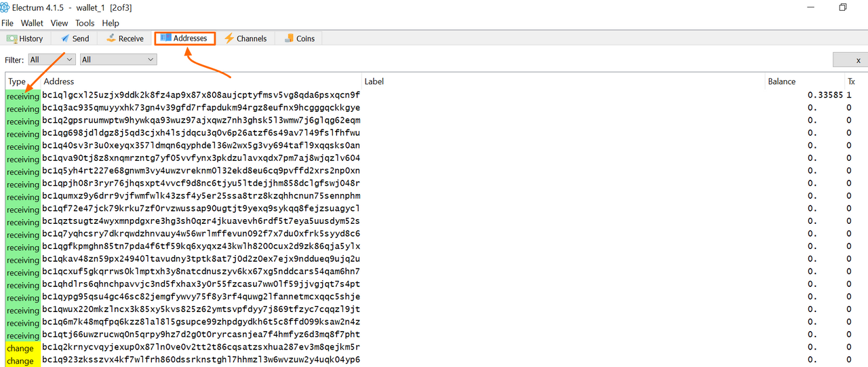Select the Addresses tab

click(x=184, y=38)
